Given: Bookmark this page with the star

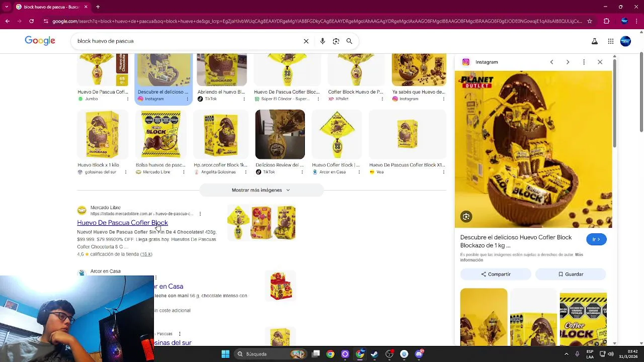Looking at the screenshot, I should pos(590,21).
